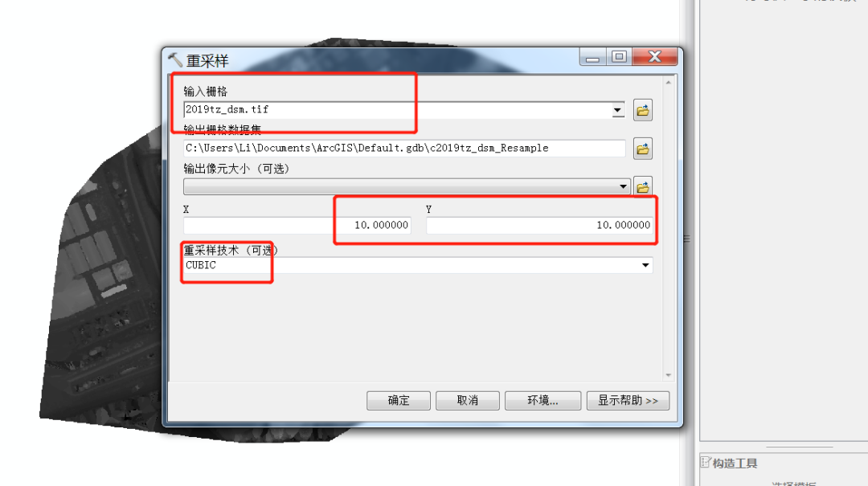This screenshot has width=868, height=486.
Task: Maximize the 重采样 dialog window
Action: 619,56
